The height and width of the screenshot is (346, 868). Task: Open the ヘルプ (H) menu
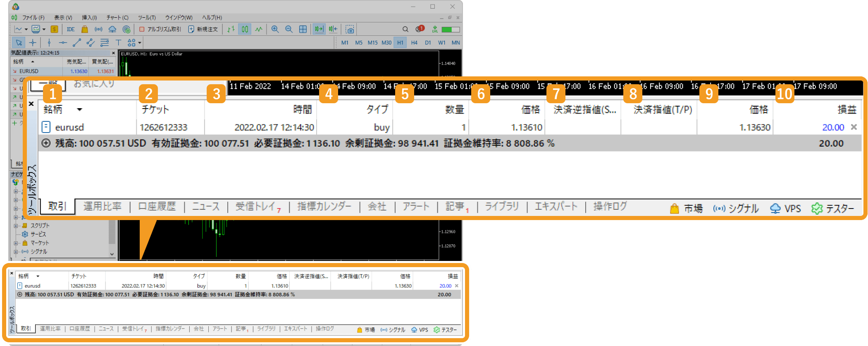(212, 17)
